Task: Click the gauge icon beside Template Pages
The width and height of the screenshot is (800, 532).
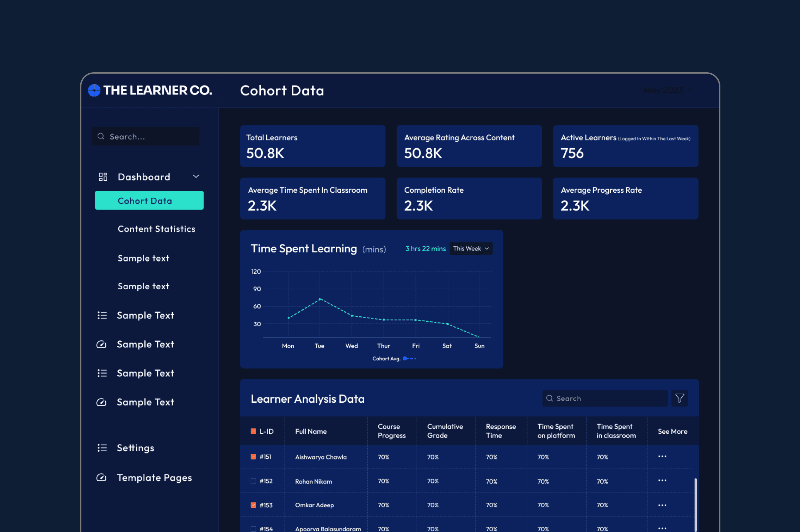Action: (x=101, y=477)
